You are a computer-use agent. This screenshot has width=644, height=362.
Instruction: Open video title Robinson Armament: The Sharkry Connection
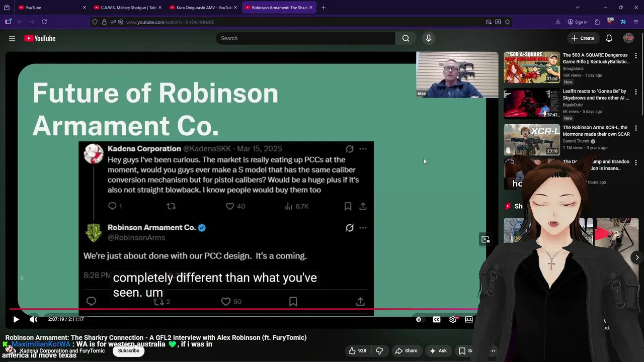156,338
